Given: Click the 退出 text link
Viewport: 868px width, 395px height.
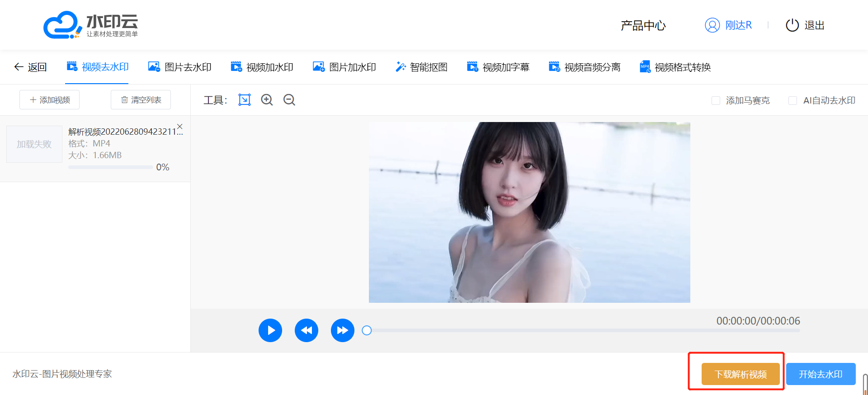Looking at the screenshot, I should (814, 25).
